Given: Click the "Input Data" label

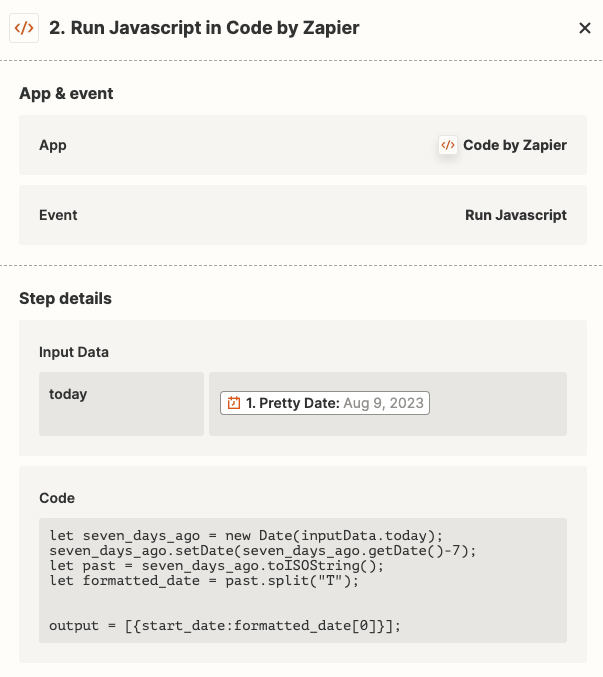Looking at the screenshot, I should (74, 352).
